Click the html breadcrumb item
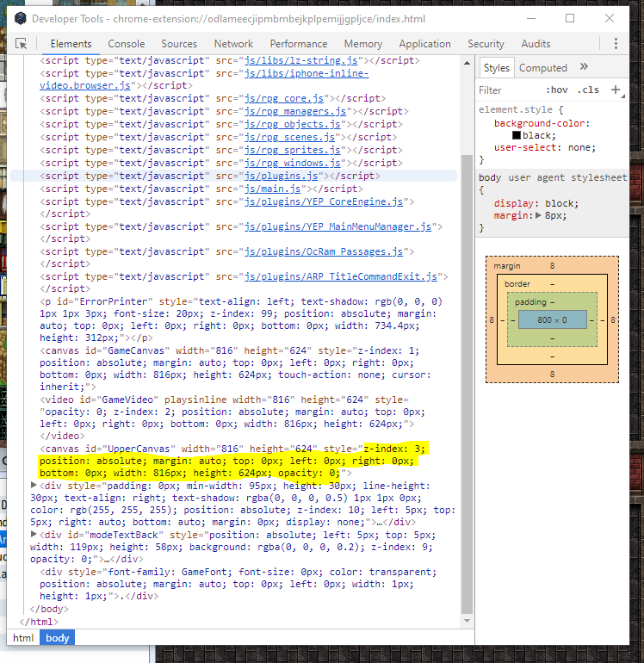Image resolution: width=644 pixels, height=663 pixels. [23, 638]
